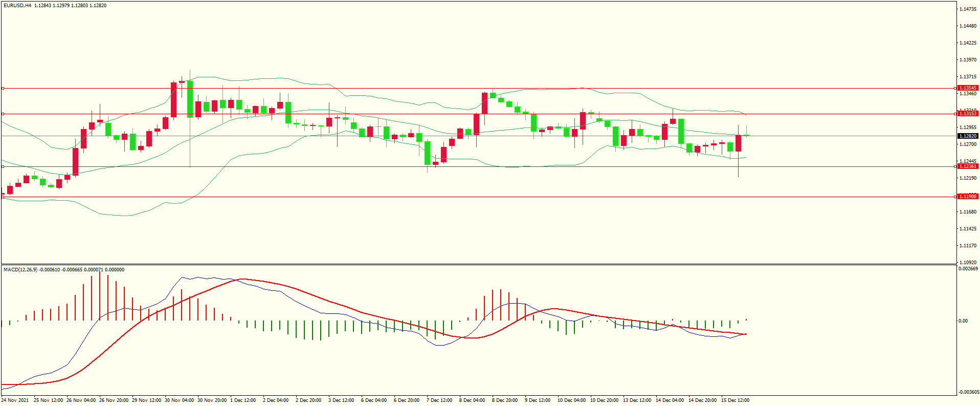Click the 1.13970 price scale label
The image size is (980, 406).
[x=968, y=60]
